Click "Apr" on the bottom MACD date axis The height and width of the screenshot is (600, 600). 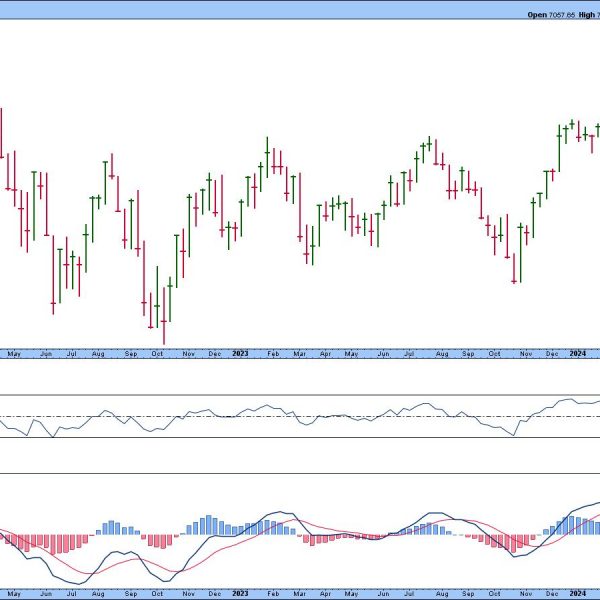pos(325,594)
